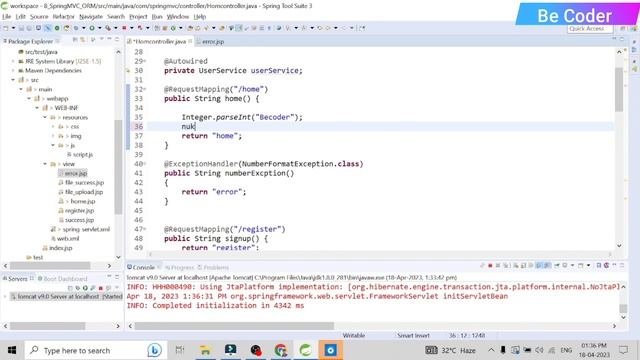The height and width of the screenshot is (360, 640).
Task: Select spring-servlet.xml in Package Explorer
Action: pos(86,229)
